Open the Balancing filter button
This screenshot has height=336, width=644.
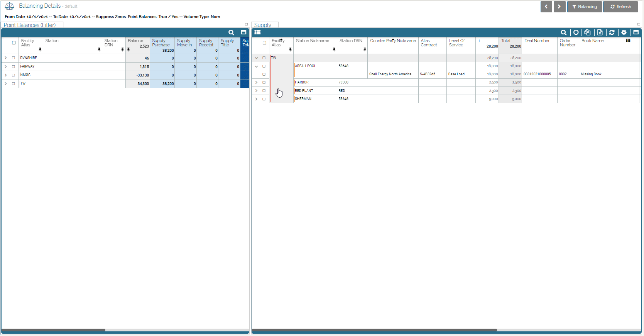pyautogui.click(x=584, y=7)
